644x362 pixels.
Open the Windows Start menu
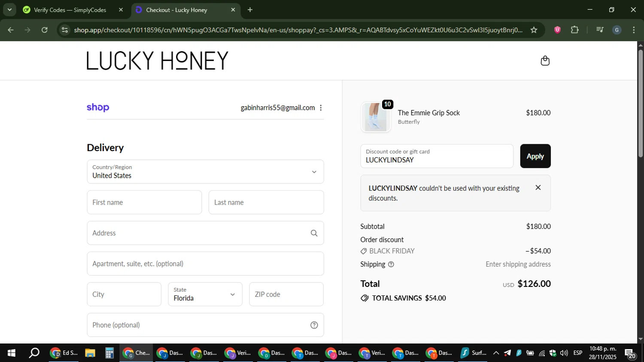click(12, 353)
